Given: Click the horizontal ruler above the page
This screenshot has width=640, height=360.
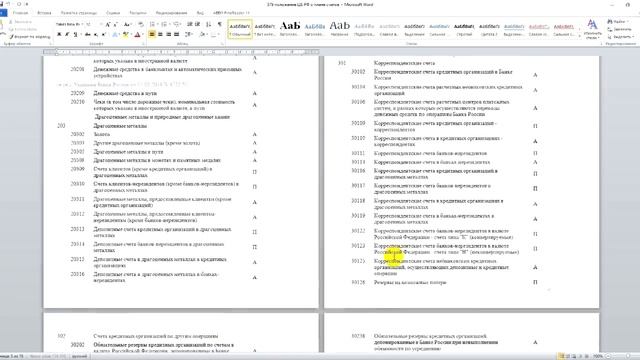Looking at the screenshot, I should (181, 52).
